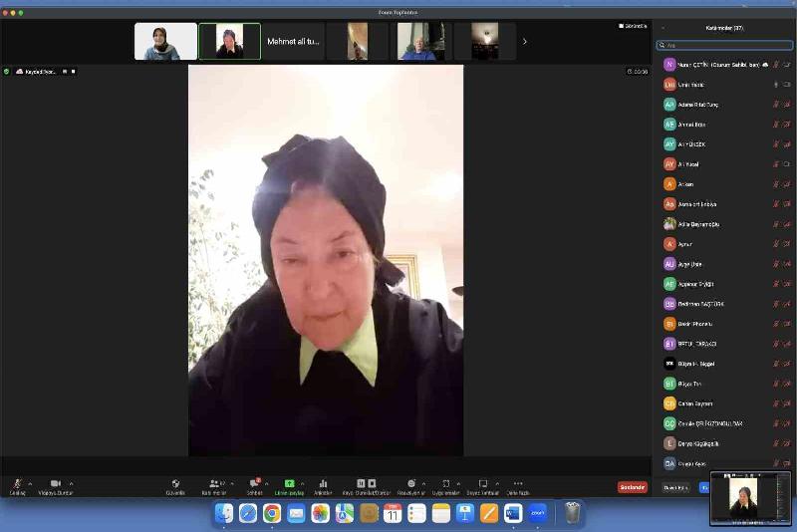Click the three-dots more options icon

click(517, 483)
